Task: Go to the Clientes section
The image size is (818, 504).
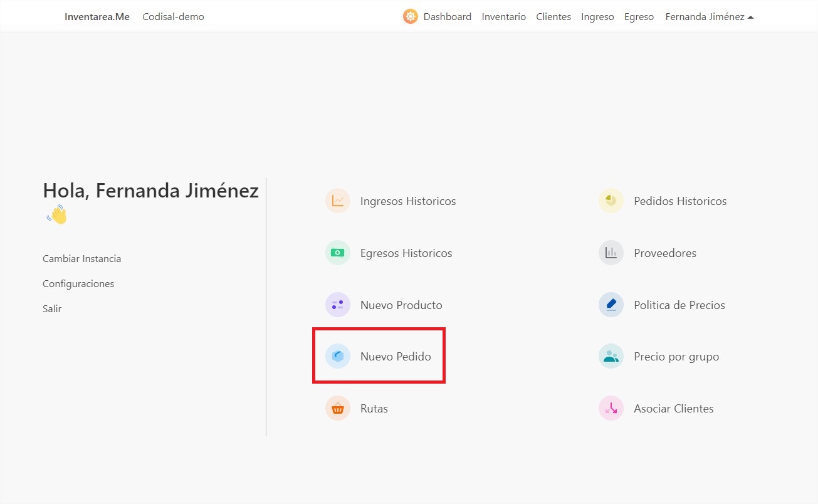Action: click(x=553, y=16)
